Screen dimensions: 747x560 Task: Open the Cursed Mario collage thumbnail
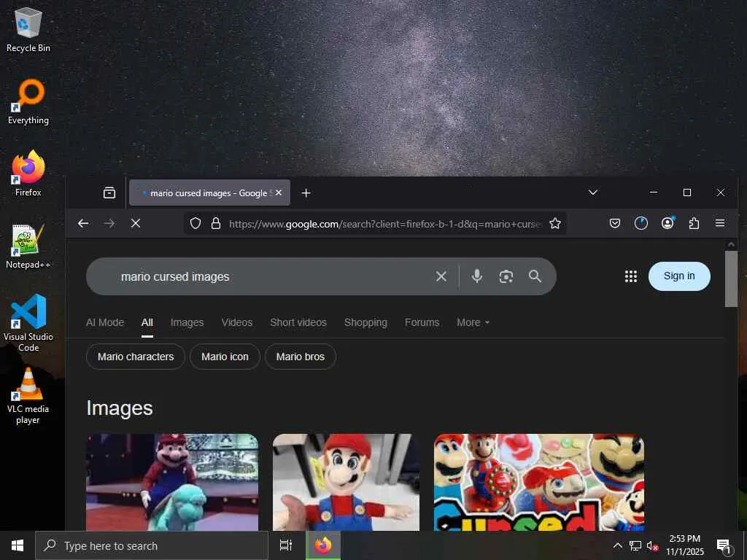pyautogui.click(x=539, y=482)
